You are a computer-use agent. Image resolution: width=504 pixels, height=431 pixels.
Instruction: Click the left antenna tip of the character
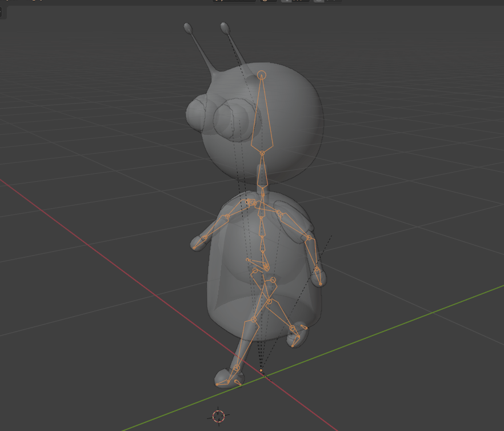[x=189, y=28]
